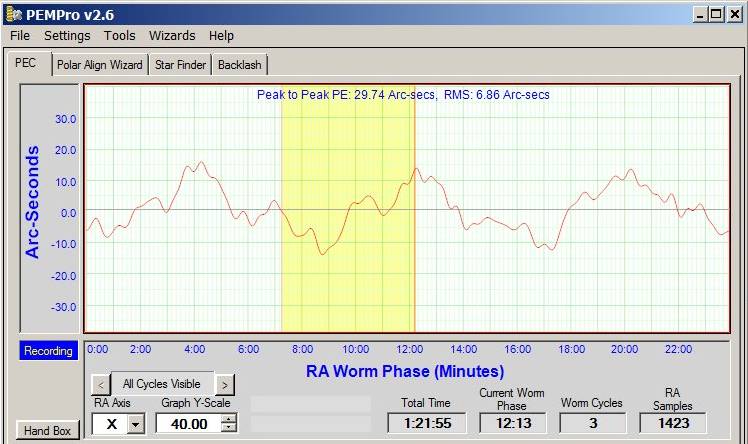Screen dimensions: 748x444
Task: Decrease Graph Y-Scale with down spinner
Action: click(x=229, y=428)
